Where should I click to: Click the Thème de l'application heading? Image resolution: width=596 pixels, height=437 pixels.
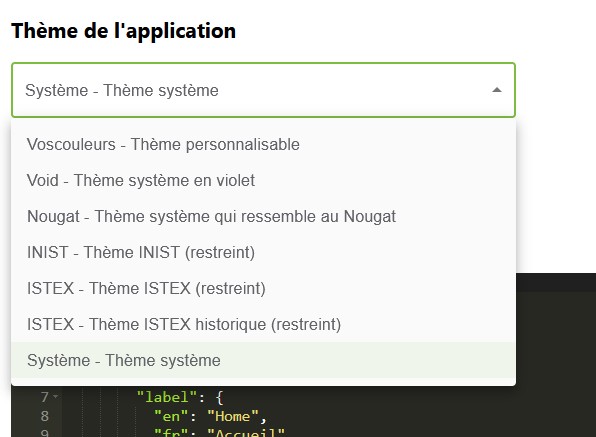[124, 31]
